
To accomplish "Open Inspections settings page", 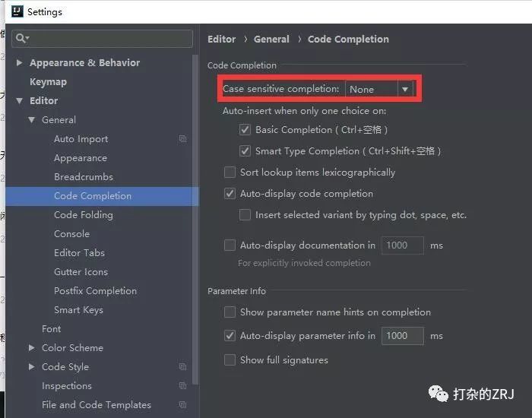I will [67, 386].
